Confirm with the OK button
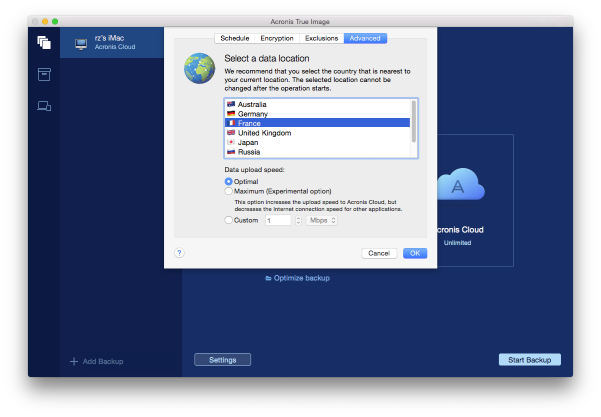The height and width of the screenshot is (417, 601). 414,253
